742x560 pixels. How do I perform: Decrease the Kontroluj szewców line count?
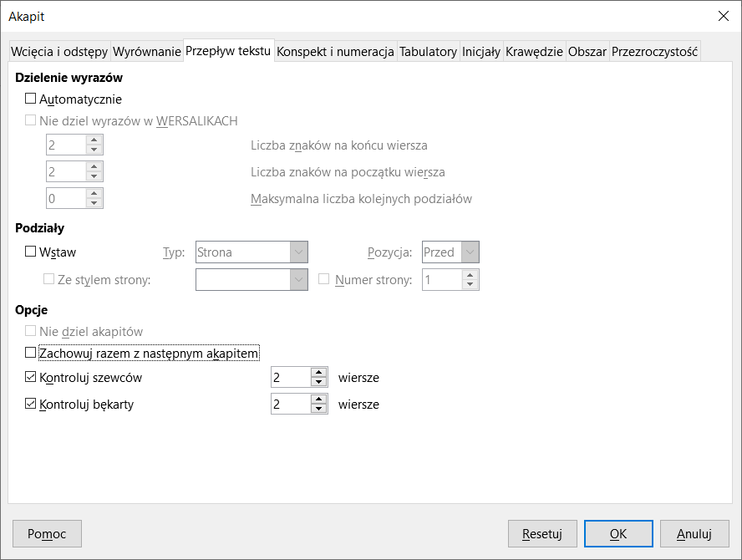tap(318, 382)
